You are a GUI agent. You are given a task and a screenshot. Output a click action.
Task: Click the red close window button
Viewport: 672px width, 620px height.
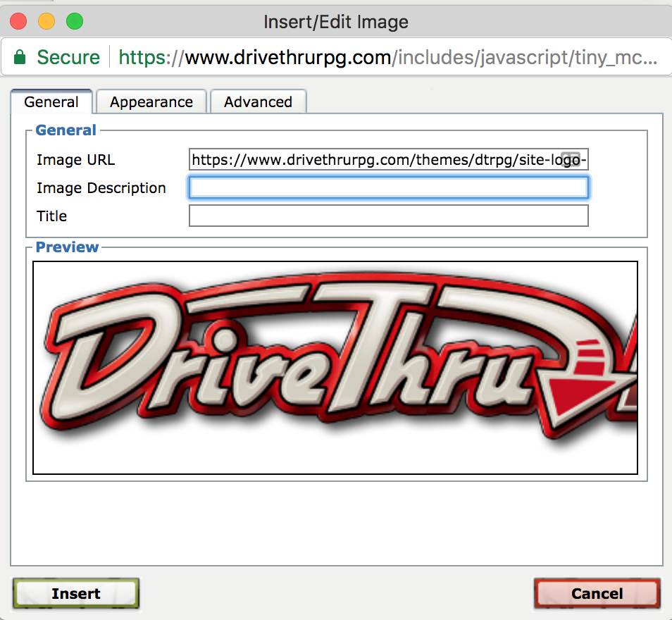coord(19,22)
